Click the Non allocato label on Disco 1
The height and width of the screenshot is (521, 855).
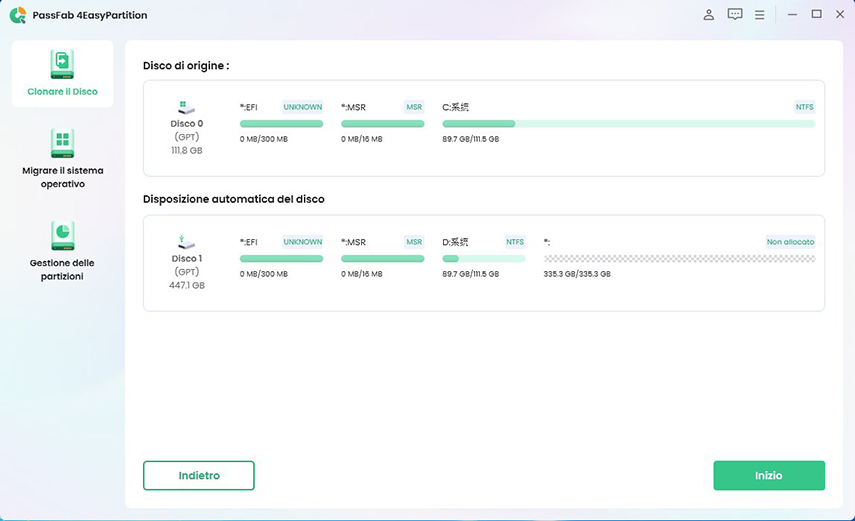[790, 242]
